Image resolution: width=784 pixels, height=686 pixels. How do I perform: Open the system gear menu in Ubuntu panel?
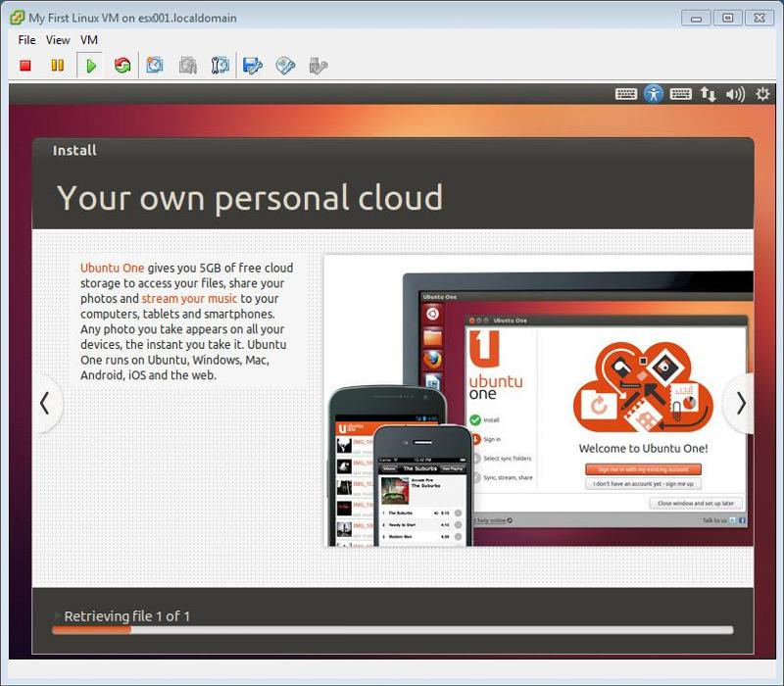tap(762, 93)
